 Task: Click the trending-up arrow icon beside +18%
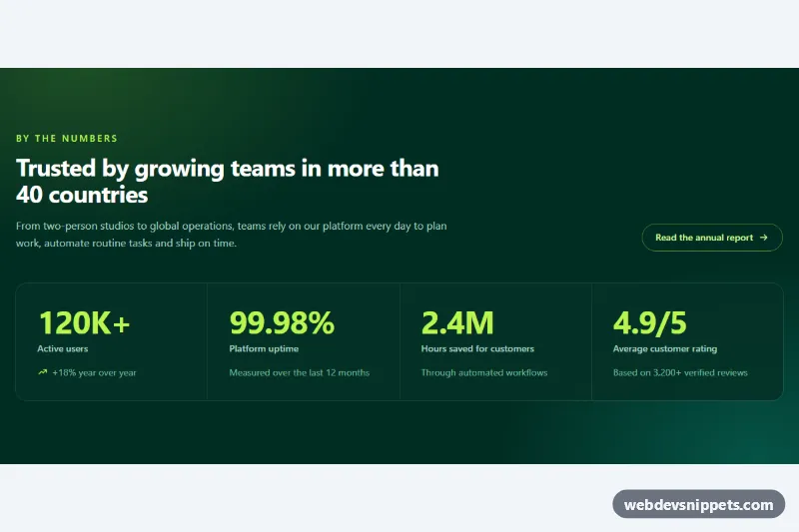click(43, 372)
